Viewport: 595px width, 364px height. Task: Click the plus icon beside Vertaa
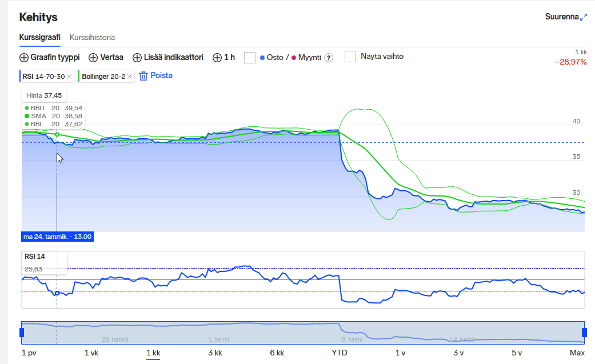pos(93,58)
